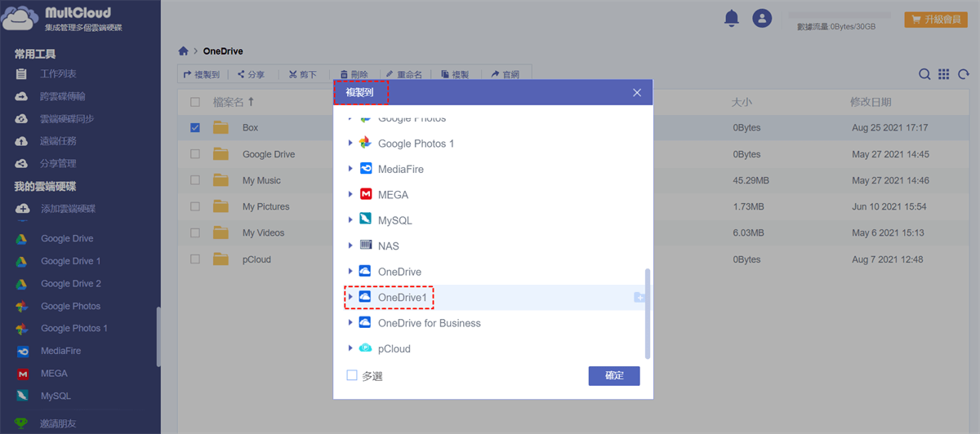Check the My Music folder checkbox
The width and height of the screenshot is (980, 434).
click(194, 180)
